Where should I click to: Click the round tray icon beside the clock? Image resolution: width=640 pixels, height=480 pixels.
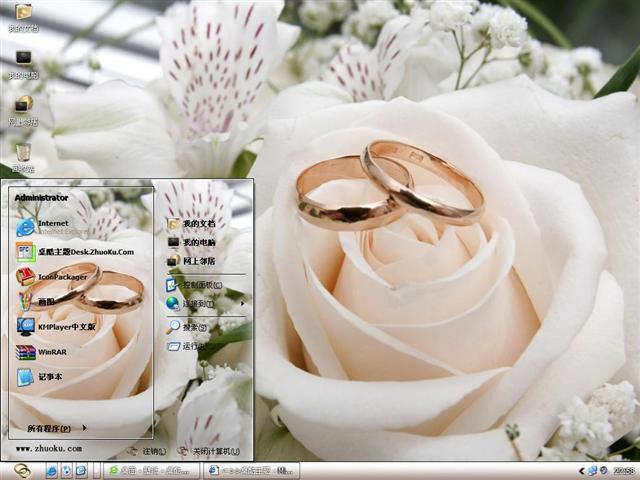point(604,471)
